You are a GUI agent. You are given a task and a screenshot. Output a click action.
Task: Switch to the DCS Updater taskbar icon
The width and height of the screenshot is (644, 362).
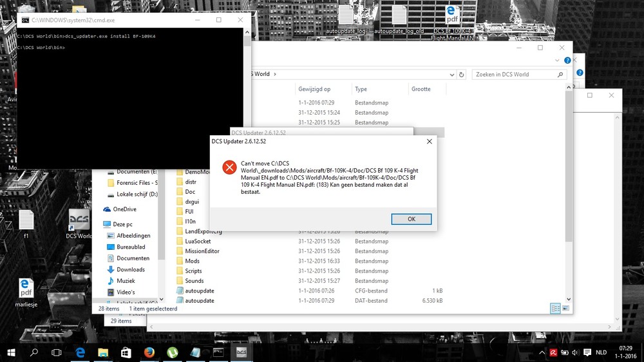click(x=241, y=352)
